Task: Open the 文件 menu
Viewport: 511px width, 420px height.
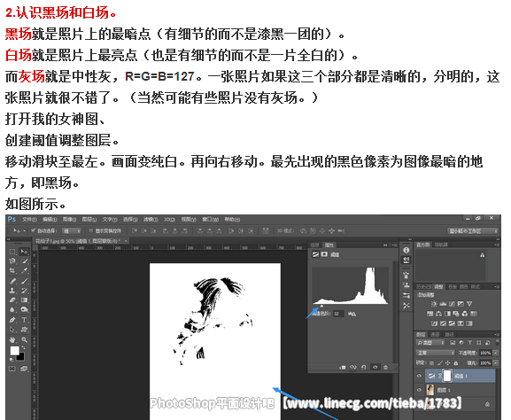Action: [x=29, y=220]
